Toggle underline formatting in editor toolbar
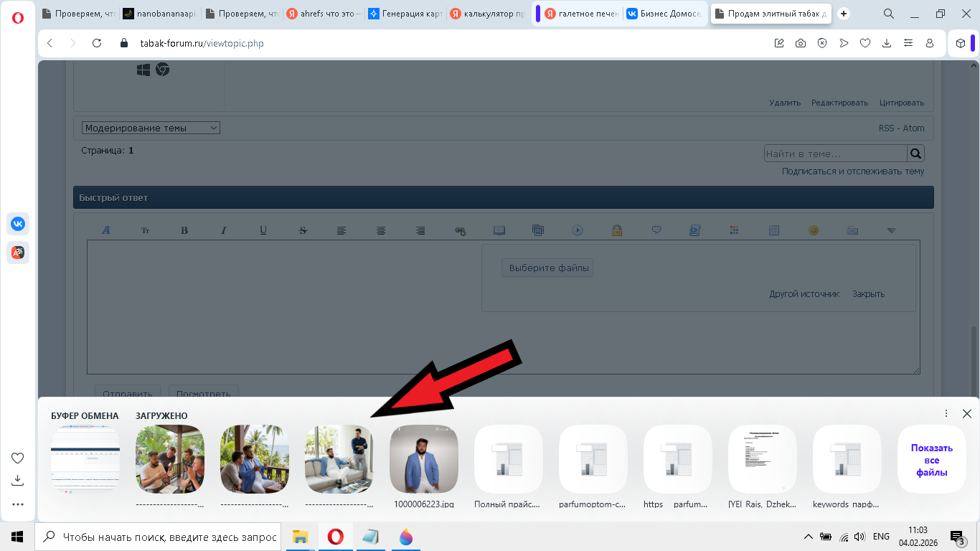The height and width of the screenshot is (551, 980). 263,230
